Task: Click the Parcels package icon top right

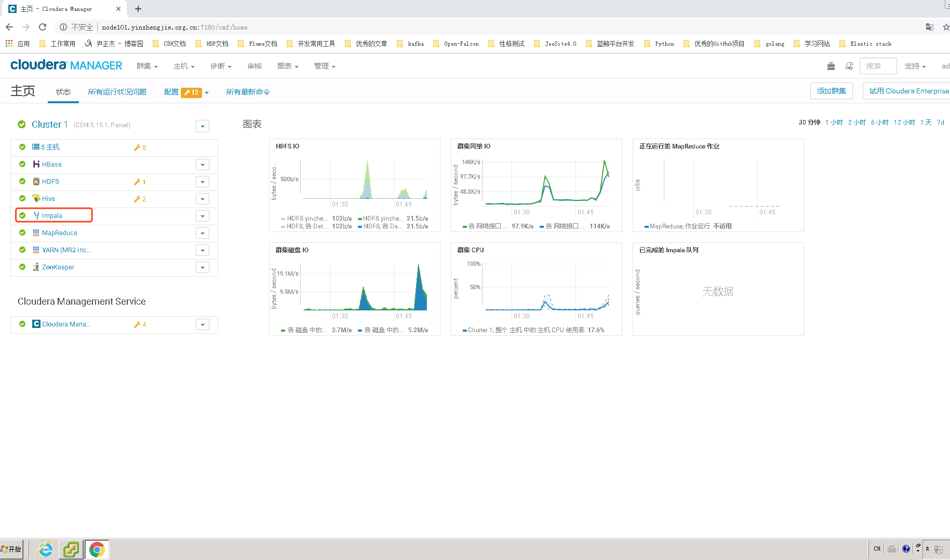Action: coord(831,66)
